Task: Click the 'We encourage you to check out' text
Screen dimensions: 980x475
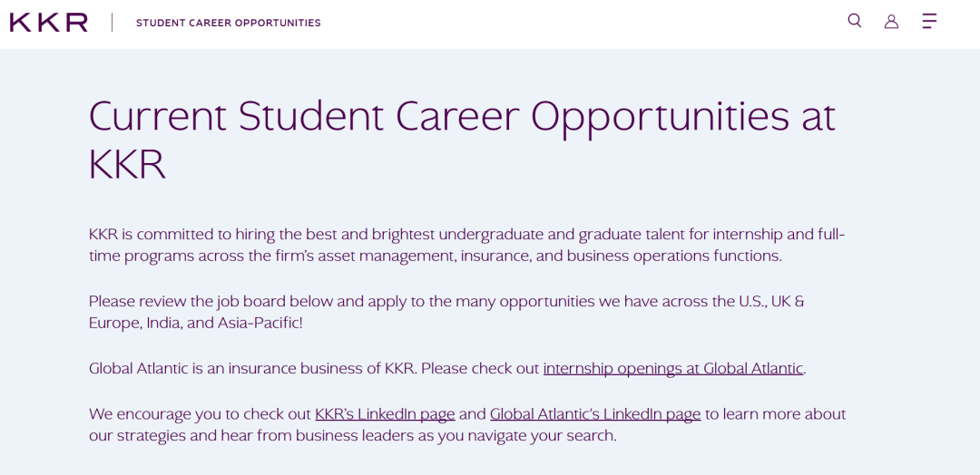Action: [x=200, y=414]
